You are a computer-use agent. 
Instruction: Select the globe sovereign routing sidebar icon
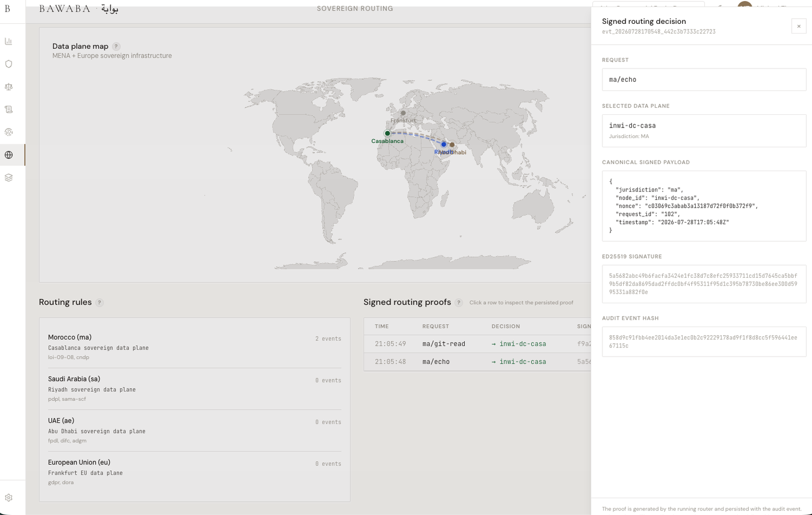tap(9, 155)
